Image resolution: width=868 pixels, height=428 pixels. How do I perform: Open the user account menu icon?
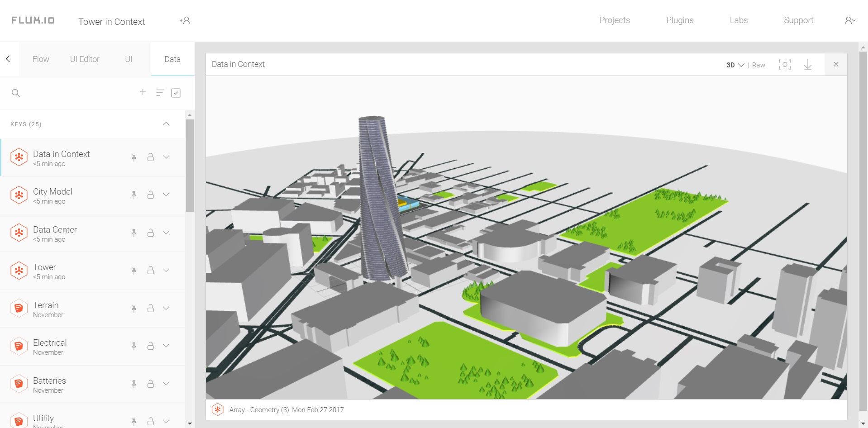click(x=850, y=20)
